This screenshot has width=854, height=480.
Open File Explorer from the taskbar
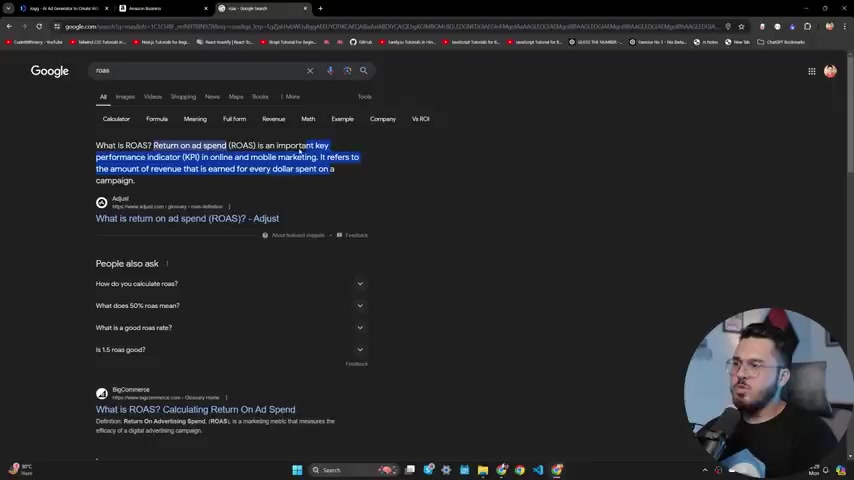point(483,470)
